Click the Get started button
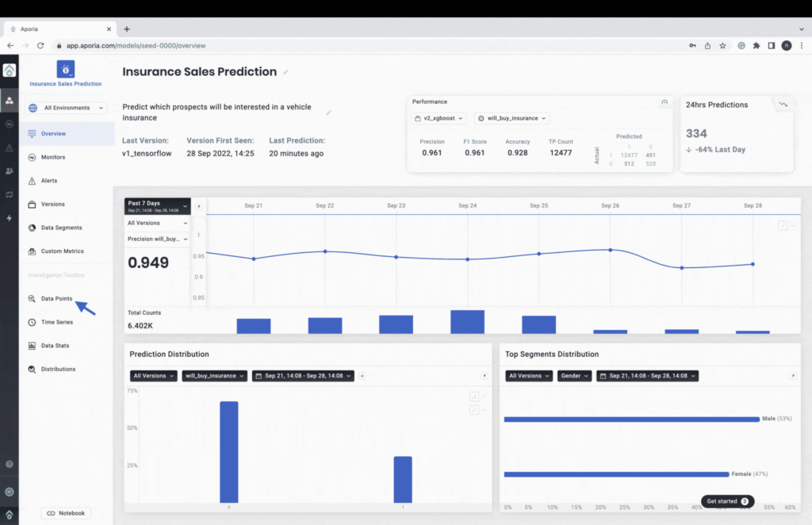Viewport: 812px width, 525px height. [x=728, y=501]
